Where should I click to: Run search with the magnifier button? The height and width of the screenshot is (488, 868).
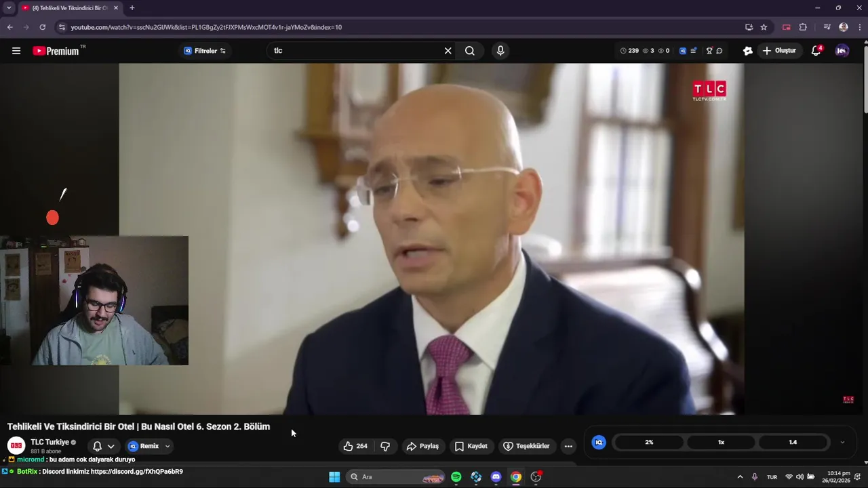(470, 51)
